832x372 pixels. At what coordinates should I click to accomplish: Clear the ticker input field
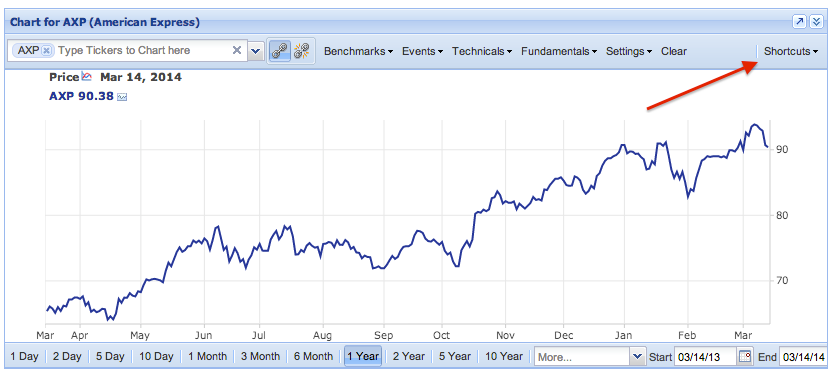pos(237,50)
